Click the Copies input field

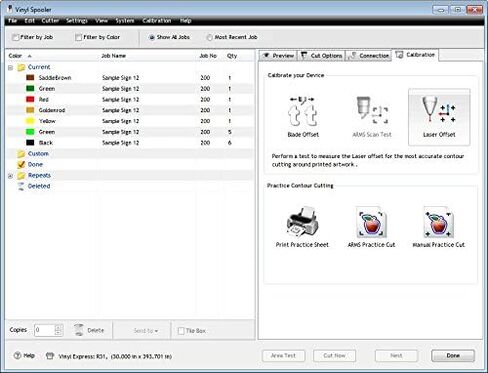[44, 330]
